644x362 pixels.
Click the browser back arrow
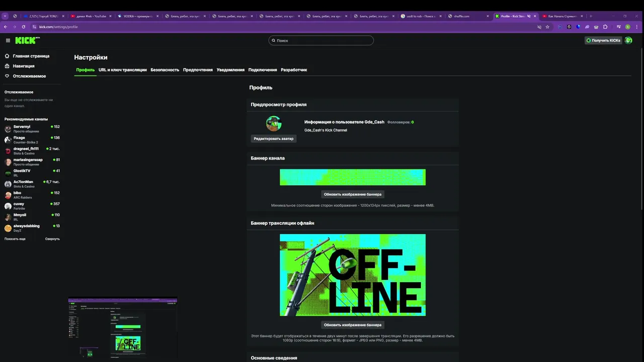tap(6, 27)
